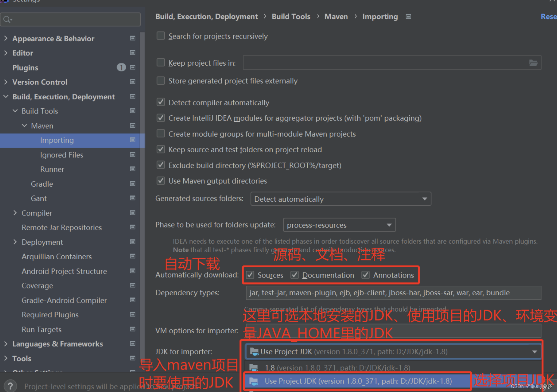
Task: Click the search magnifier icon in settings
Action: click(x=7, y=20)
